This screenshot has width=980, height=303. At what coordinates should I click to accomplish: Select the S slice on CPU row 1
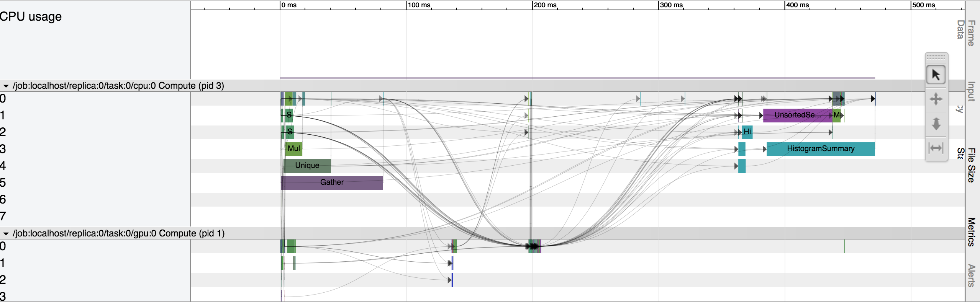(x=289, y=115)
